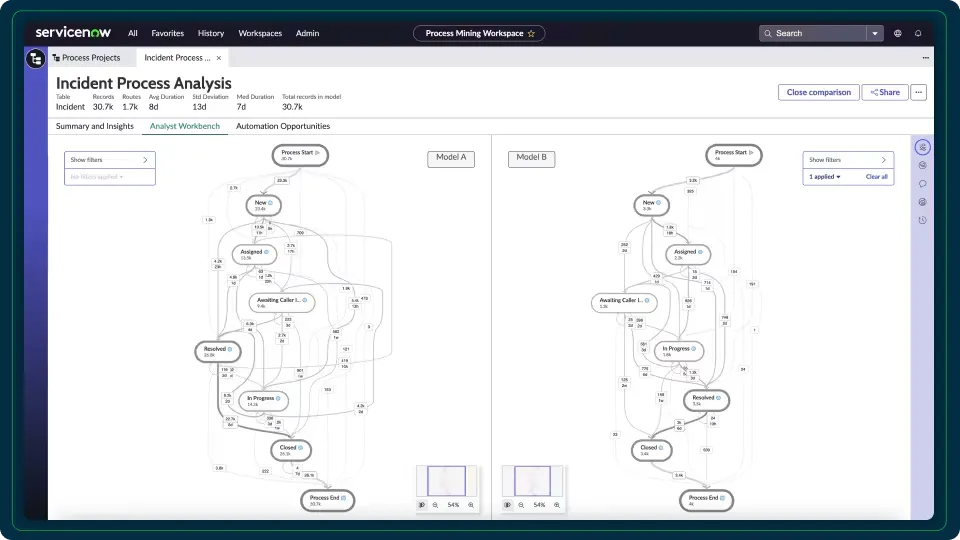Toggle Model B minimap visibility button
This screenshot has width=960, height=540.
coord(508,505)
